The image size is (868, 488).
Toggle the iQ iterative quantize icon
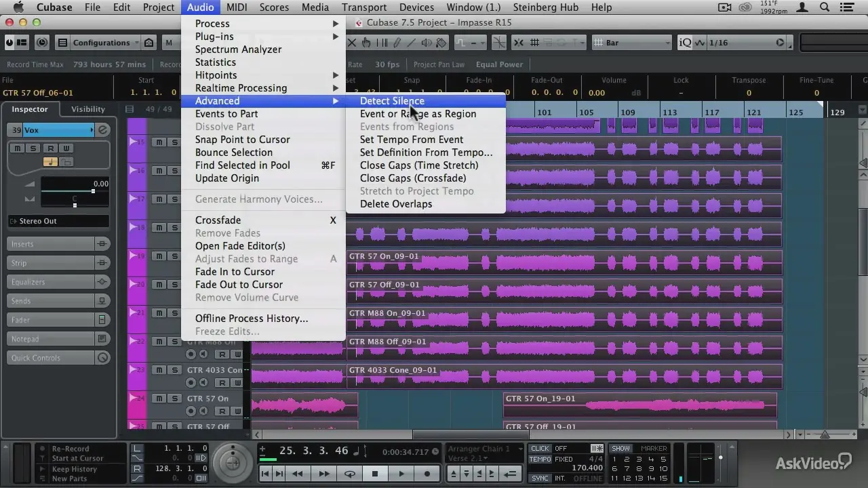point(686,43)
